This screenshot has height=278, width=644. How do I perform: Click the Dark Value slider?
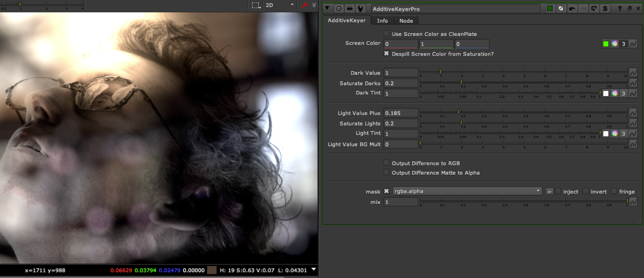click(x=524, y=72)
